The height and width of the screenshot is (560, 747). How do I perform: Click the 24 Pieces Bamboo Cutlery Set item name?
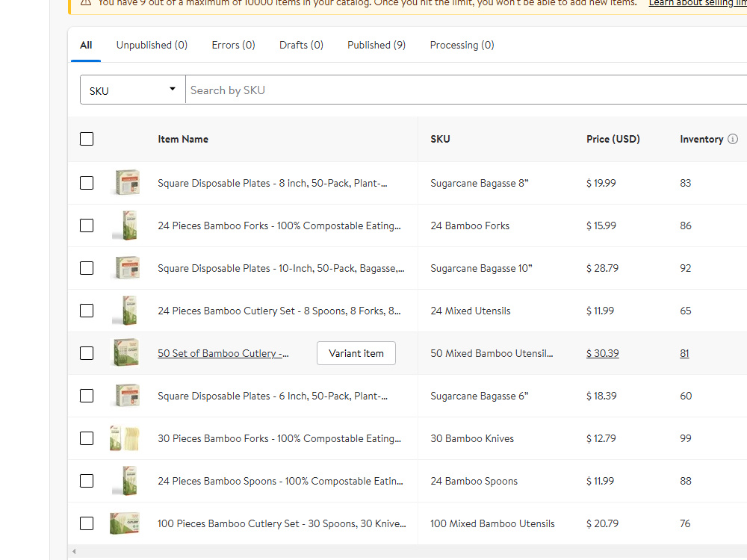coord(279,311)
